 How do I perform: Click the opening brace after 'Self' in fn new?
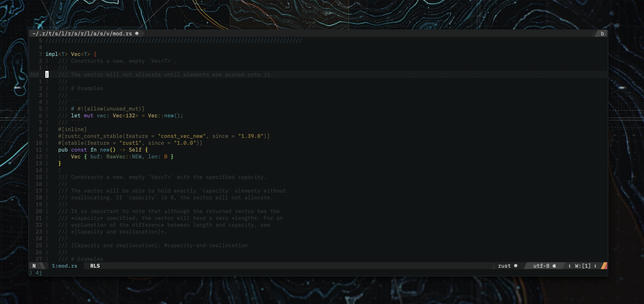click(x=147, y=150)
